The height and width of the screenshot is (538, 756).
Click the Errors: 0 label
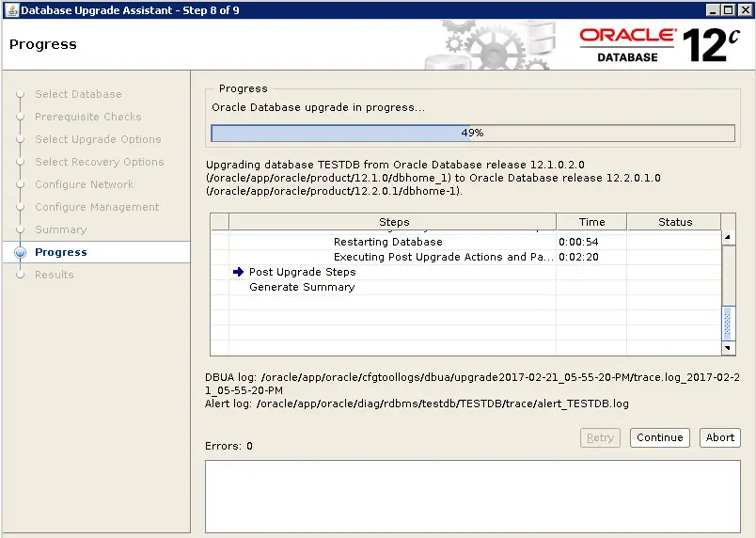[x=228, y=446]
